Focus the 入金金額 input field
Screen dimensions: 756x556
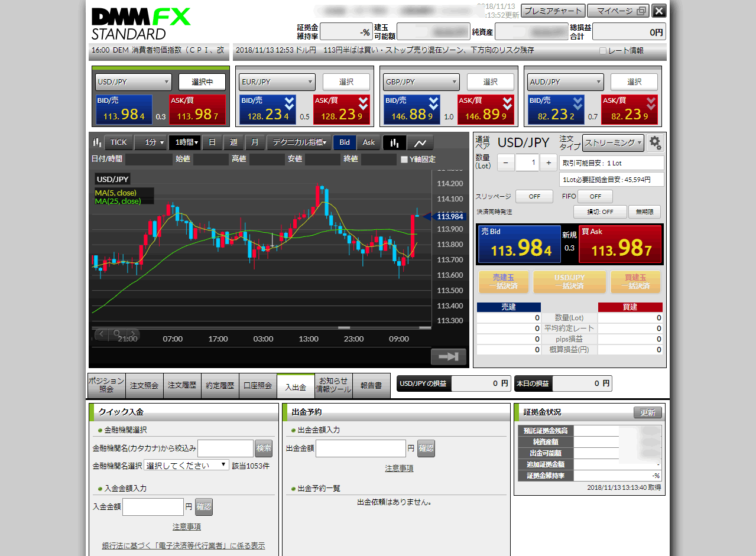point(153,507)
